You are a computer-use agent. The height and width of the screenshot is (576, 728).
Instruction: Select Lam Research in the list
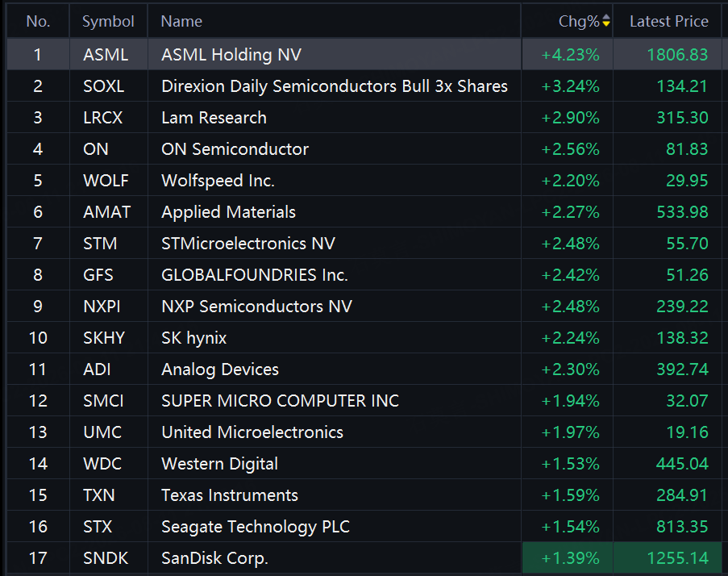(214, 118)
